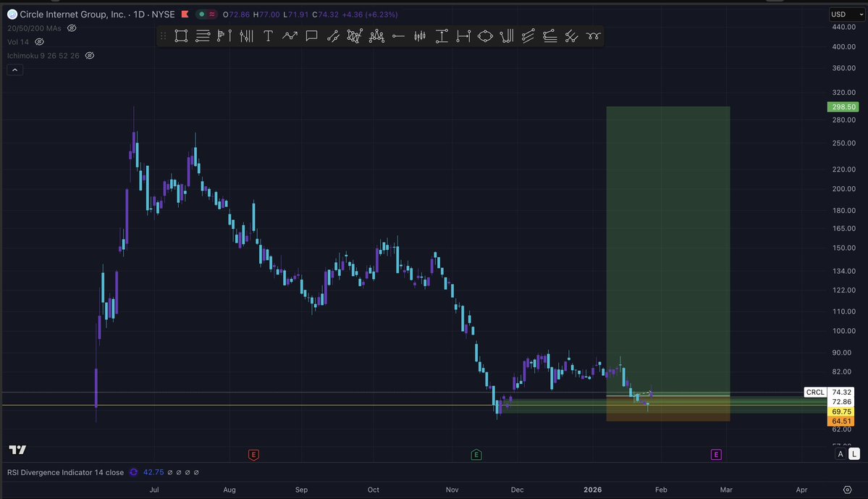Grab the drawing toolbar's dotted handle
The image size is (868, 499).
coord(164,36)
